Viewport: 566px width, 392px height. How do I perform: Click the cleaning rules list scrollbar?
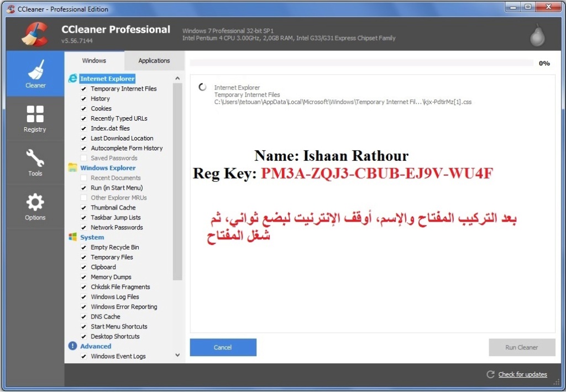pyautogui.click(x=177, y=181)
